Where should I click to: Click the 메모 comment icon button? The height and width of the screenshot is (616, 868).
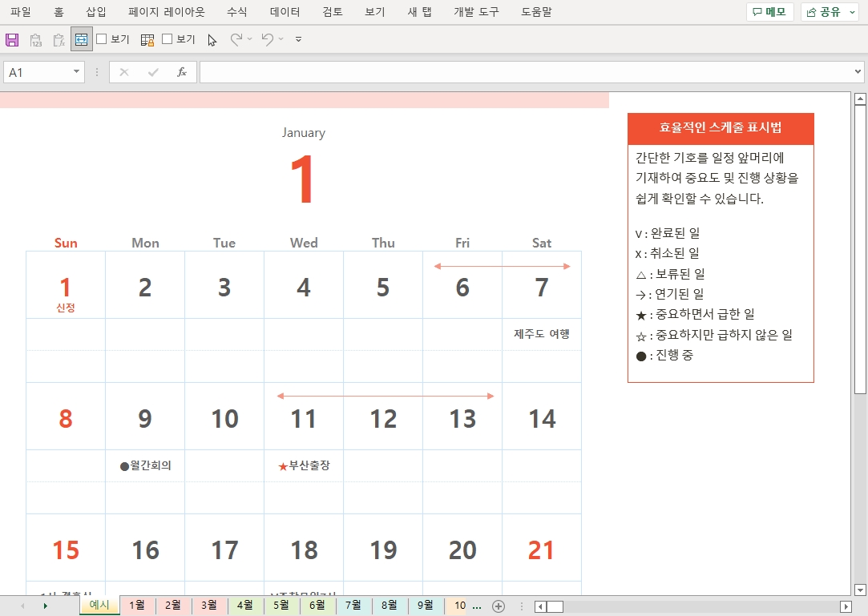pos(770,12)
